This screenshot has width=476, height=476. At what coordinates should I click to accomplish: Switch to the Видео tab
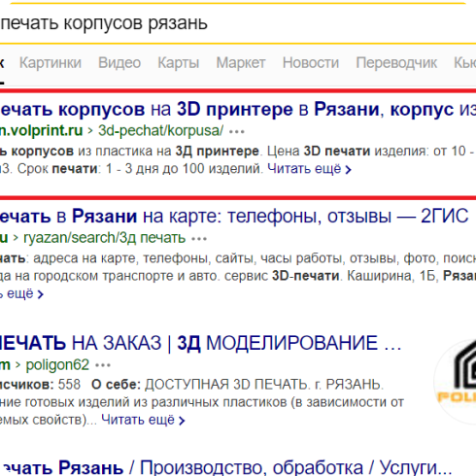[x=119, y=63]
